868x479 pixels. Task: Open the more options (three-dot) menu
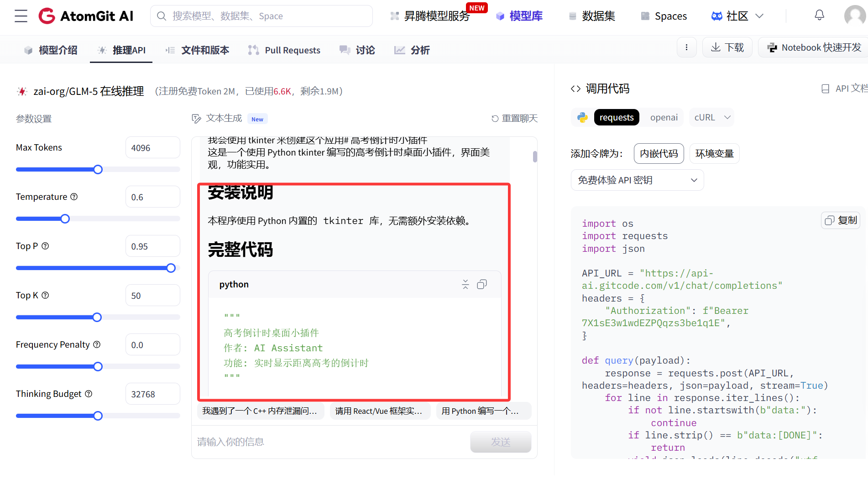(686, 47)
